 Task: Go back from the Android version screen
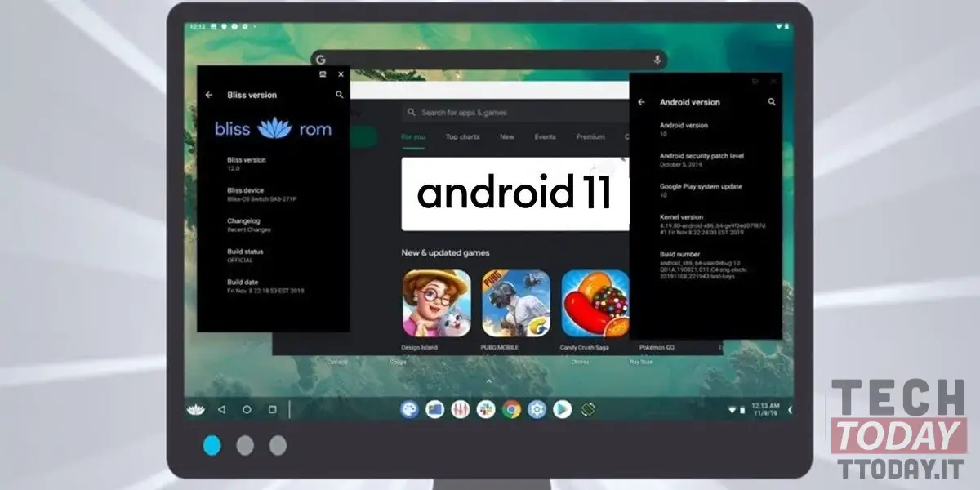pyautogui.click(x=641, y=103)
